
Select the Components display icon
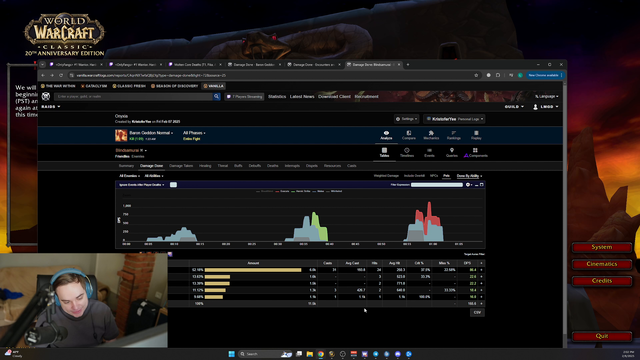475,151
